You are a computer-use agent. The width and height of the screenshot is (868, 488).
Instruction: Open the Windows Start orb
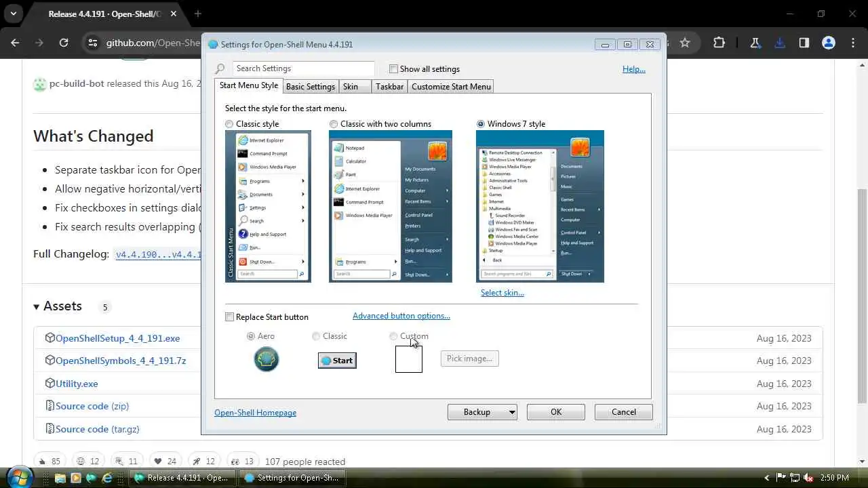click(x=19, y=477)
